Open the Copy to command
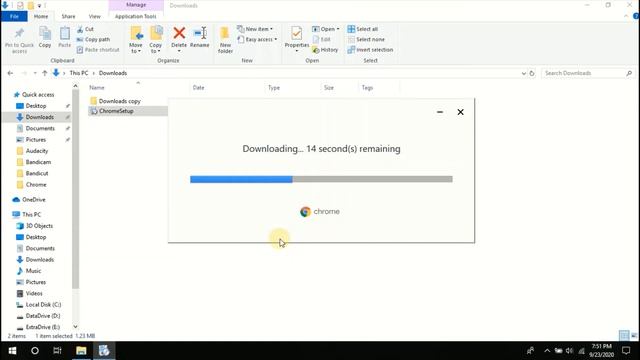The width and height of the screenshot is (640, 360). (x=156, y=40)
